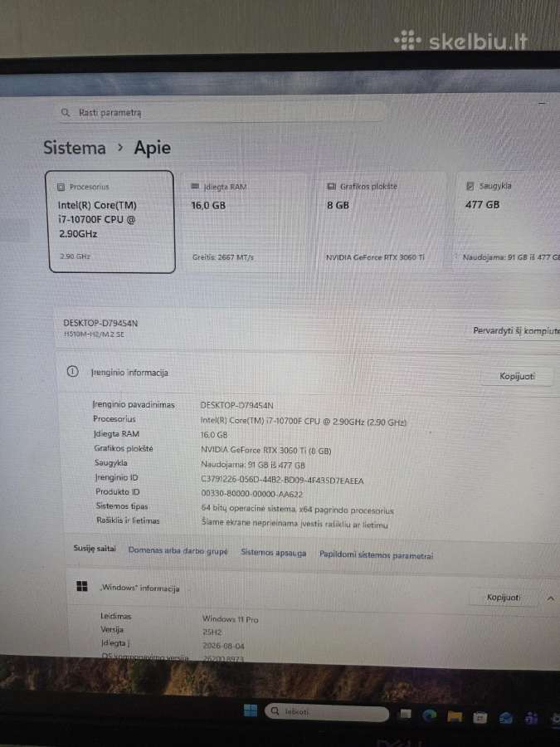
Task: Click the DESKTOP-D79454N computer name heading
Action: pyautogui.click(x=100, y=323)
